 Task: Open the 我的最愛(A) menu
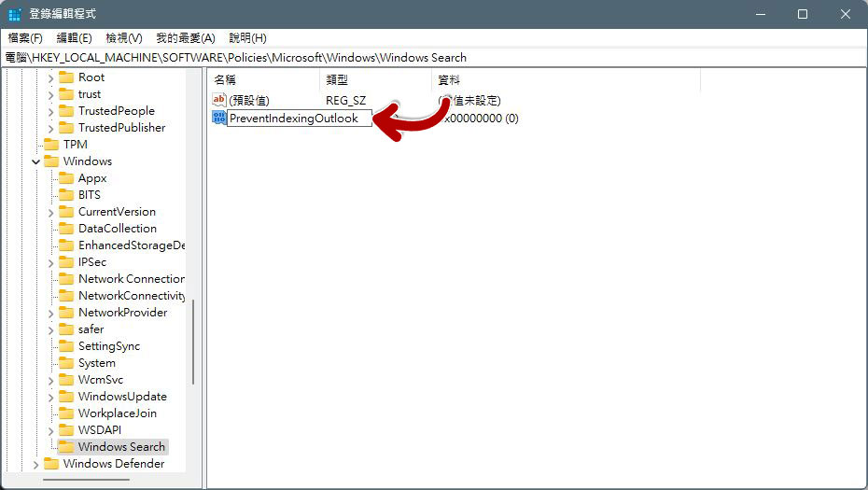[x=186, y=38]
